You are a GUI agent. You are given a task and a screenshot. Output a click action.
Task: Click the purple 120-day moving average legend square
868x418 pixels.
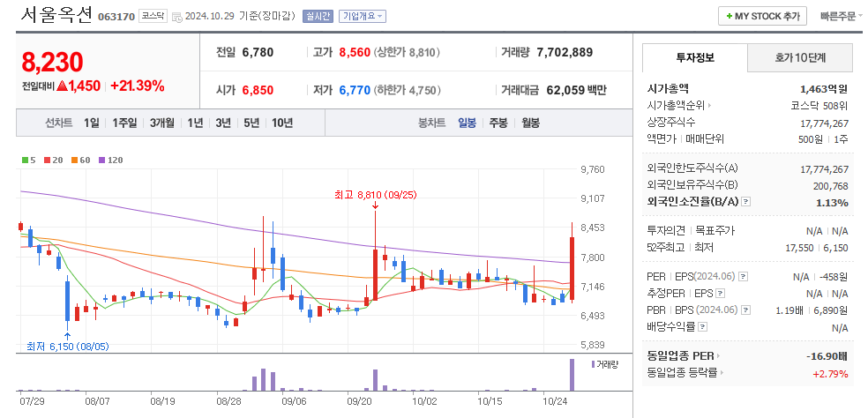click(101, 160)
